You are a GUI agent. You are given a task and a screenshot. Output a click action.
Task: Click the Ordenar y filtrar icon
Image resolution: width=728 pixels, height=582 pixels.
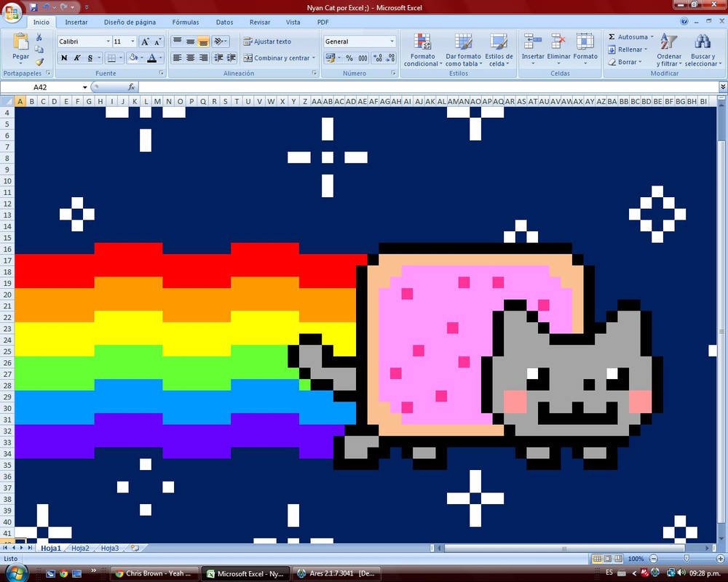(x=668, y=49)
